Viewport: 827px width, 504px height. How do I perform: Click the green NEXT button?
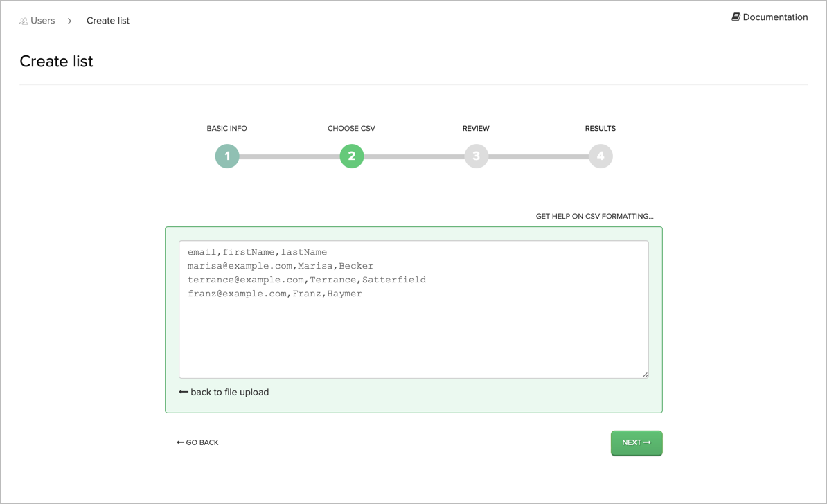coord(637,443)
